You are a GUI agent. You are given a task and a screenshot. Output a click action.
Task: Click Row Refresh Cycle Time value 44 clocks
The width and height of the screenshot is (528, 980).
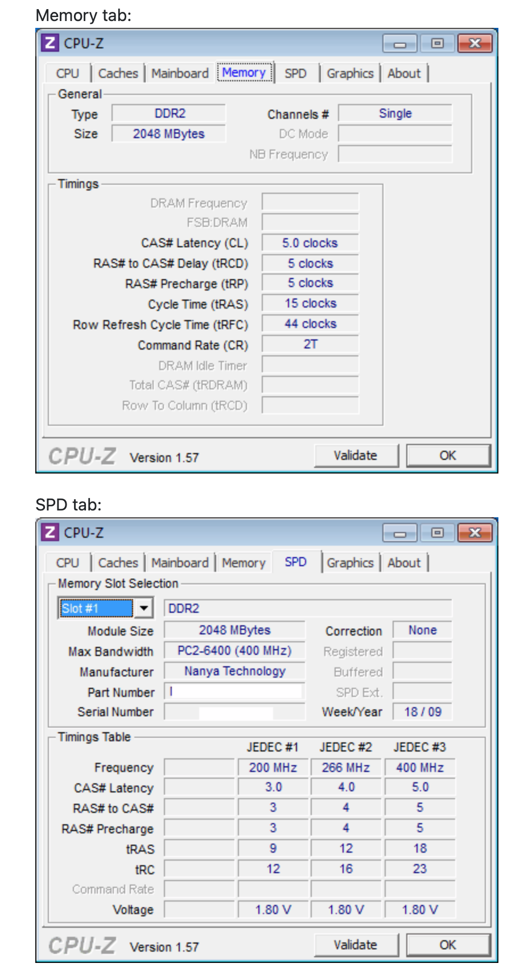[310, 324]
